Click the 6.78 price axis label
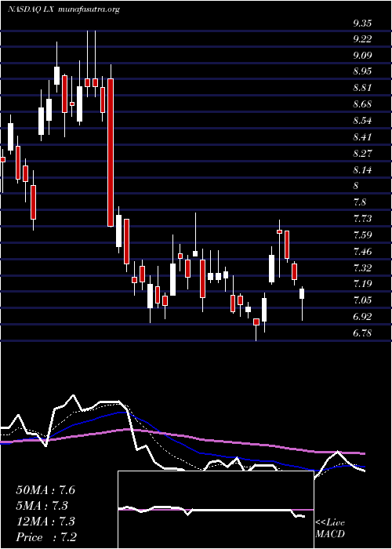The image size is (392, 549). (x=362, y=333)
